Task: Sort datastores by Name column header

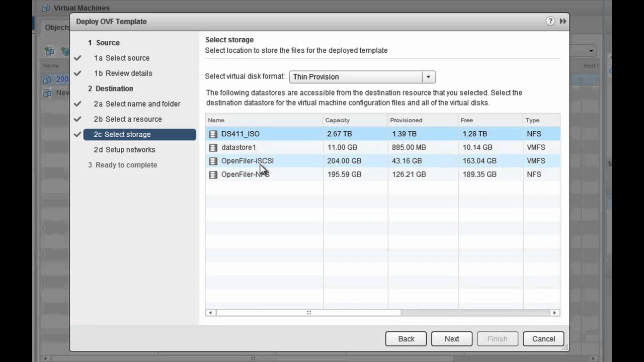Action: click(x=264, y=120)
